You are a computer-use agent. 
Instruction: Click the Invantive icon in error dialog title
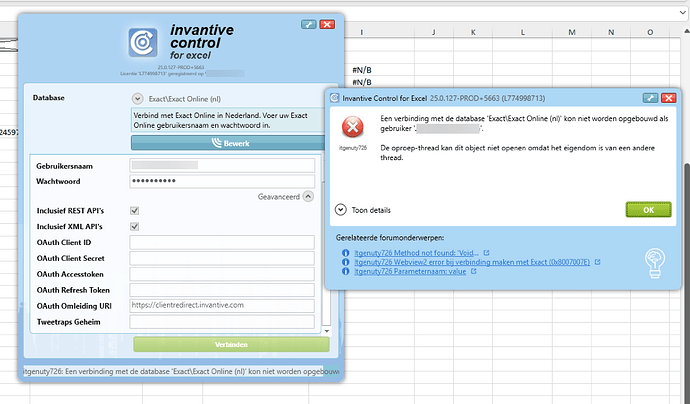point(334,98)
